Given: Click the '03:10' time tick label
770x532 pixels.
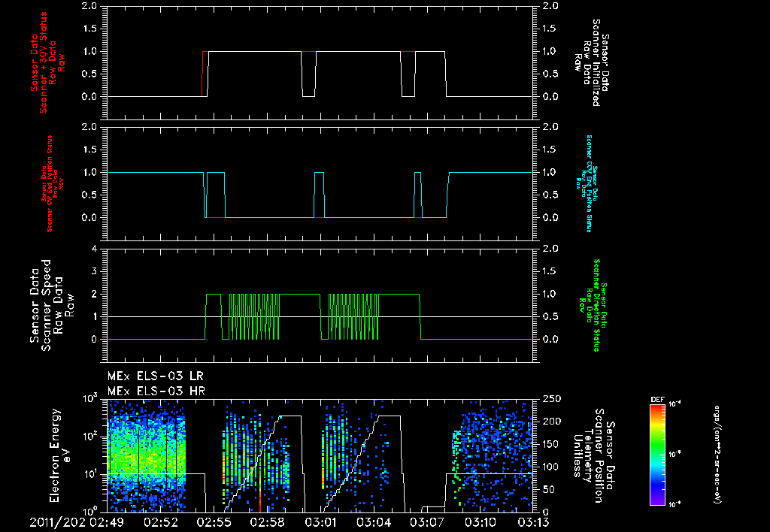Looking at the screenshot, I should (480, 521).
